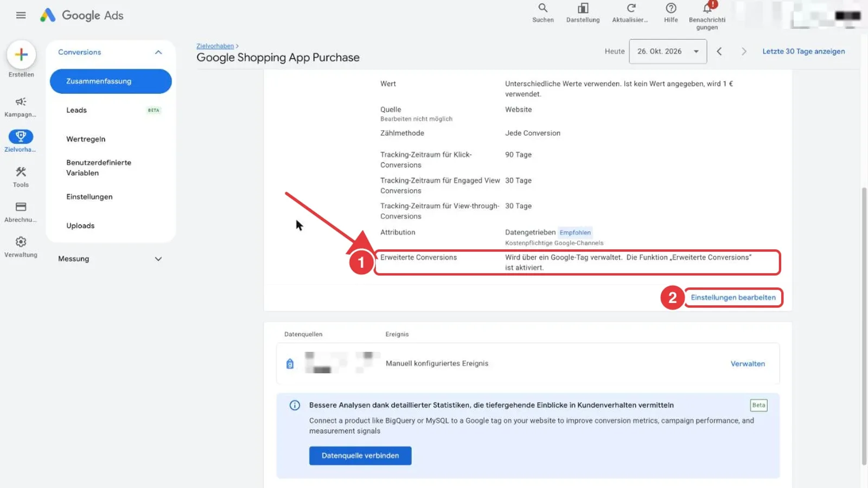Image resolution: width=868 pixels, height=488 pixels.
Task: Expand the Messung section
Action: (158, 259)
